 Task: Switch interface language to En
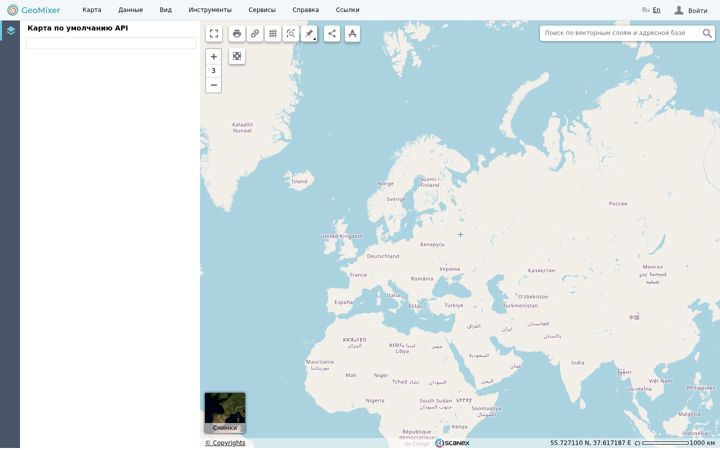(x=657, y=10)
